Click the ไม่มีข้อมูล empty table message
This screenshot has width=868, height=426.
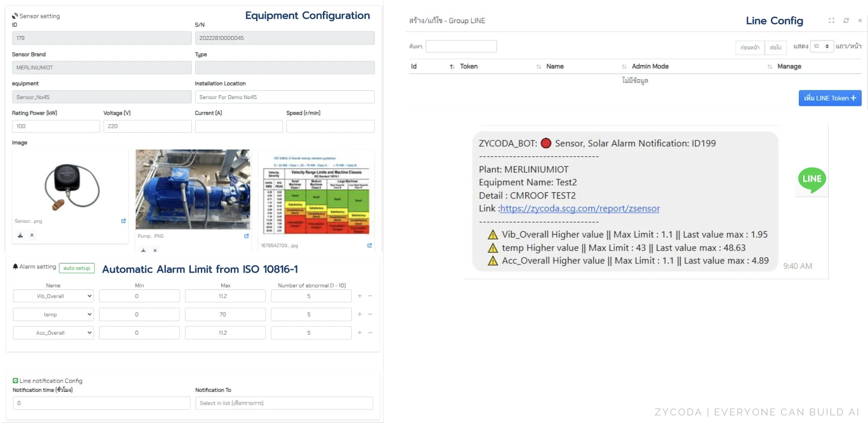pyautogui.click(x=635, y=80)
